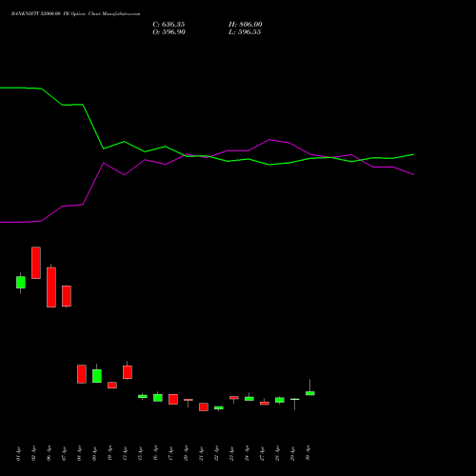Click the small red candlestick for 27 Apr
This screenshot has height=476, width=476.
tap(265, 404)
